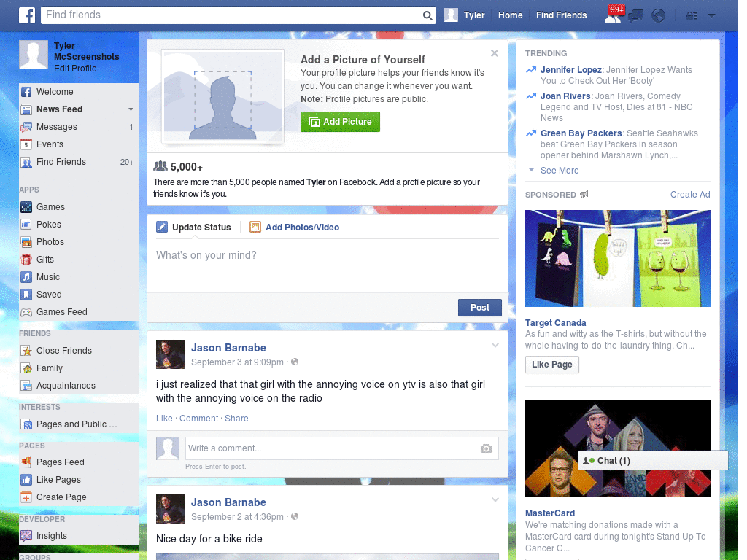This screenshot has width=747, height=560.
Task: Open options chevron on September 2 post
Action: click(x=495, y=499)
